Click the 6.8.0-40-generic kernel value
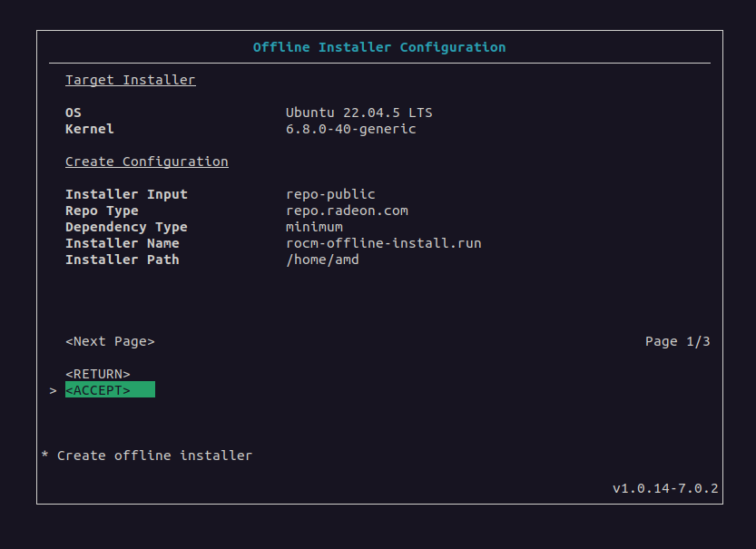The width and height of the screenshot is (756, 549). click(x=350, y=129)
